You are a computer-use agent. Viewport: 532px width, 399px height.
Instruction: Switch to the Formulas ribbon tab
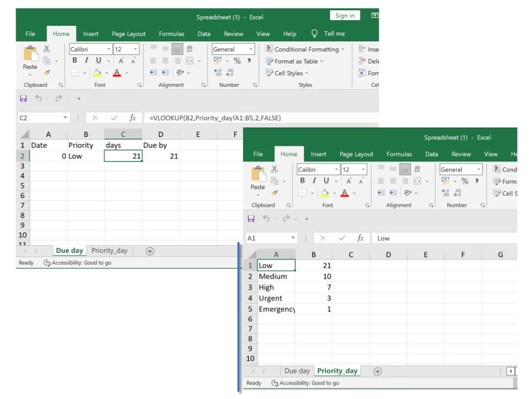tap(399, 154)
